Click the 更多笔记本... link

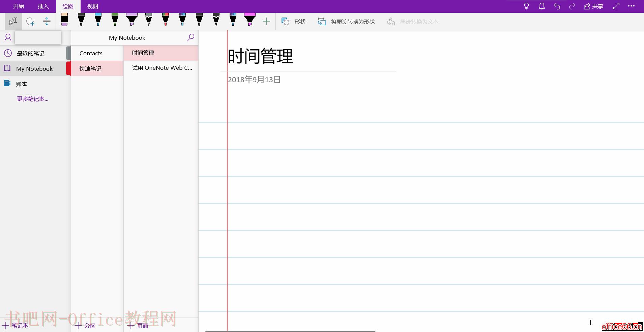point(33,99)
